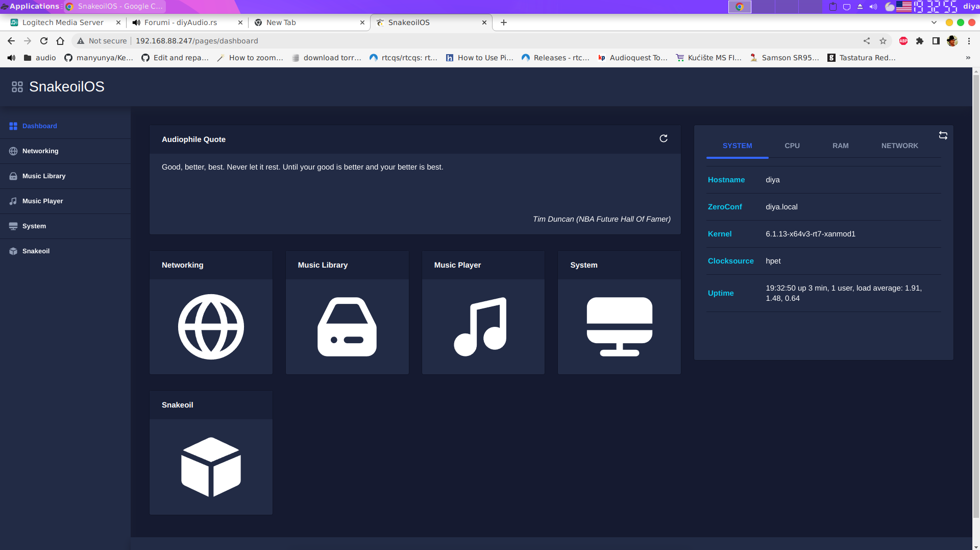Click the Not secure site warning
The image size is (980, 550).
pyautogui.click(x=102, y=41)
